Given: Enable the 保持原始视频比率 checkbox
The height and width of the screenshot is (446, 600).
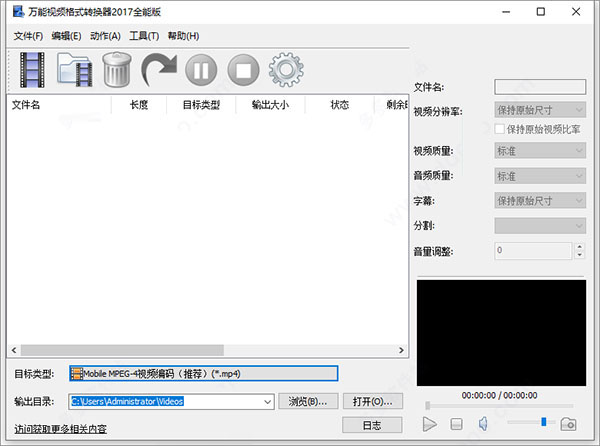Looking at the screenshot, I should tap(501, 129).
